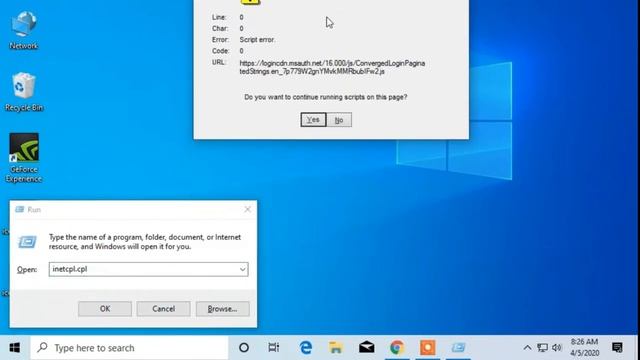Open File Explorer from the taskbar

[336, 348]
